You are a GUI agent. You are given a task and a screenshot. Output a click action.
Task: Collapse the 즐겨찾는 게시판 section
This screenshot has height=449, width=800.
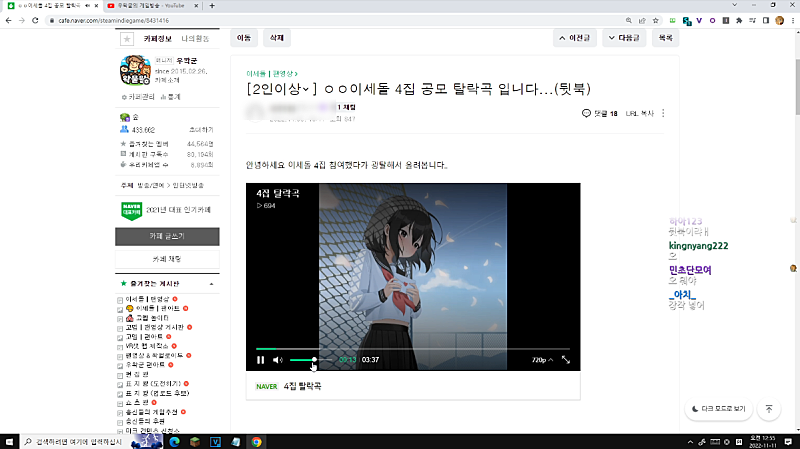211,284
